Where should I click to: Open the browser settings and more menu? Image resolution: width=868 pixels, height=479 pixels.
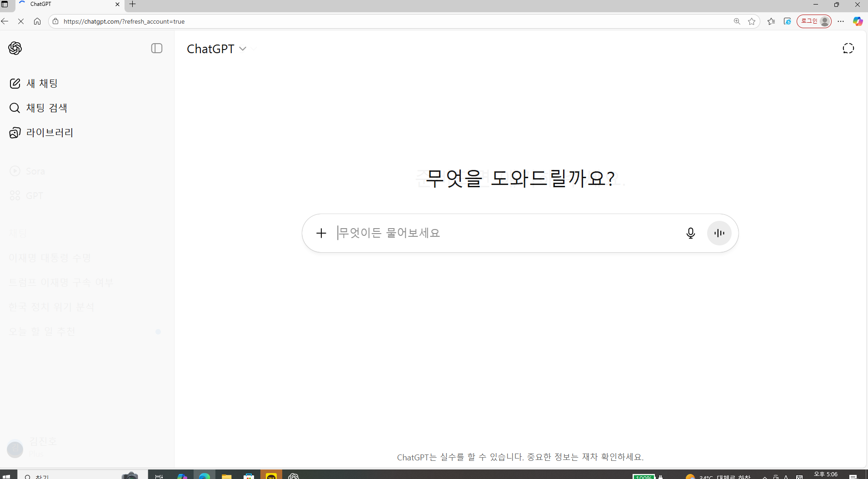841,21
